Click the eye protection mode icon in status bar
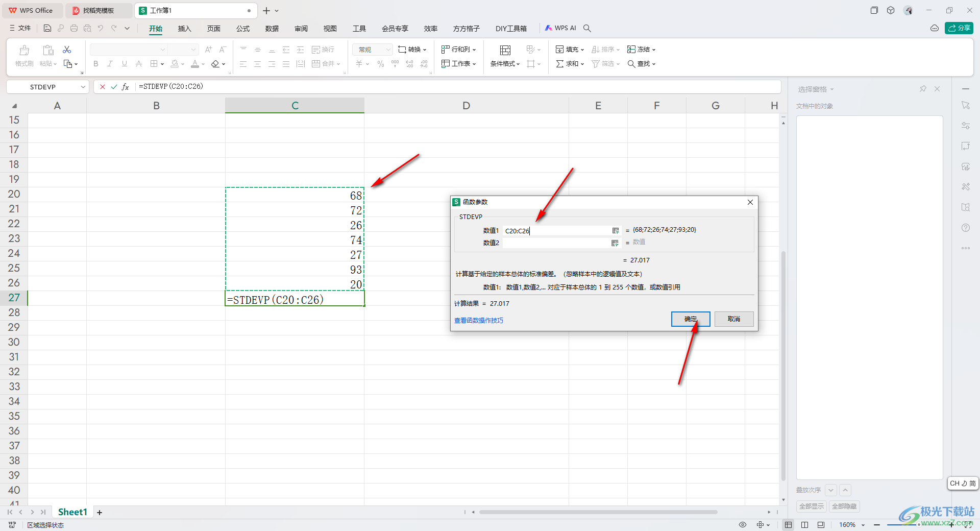Screen dimensions: 980x531 click(x=743, y=525)
